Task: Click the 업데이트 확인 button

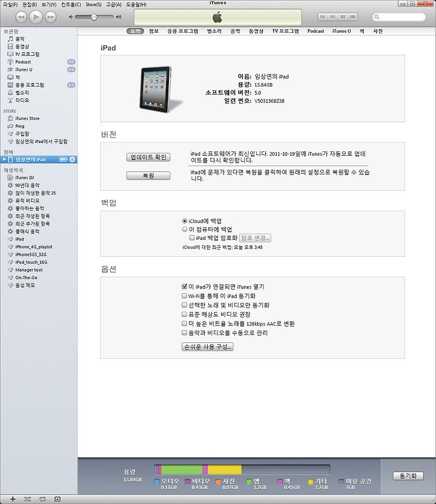Action: coord(148,157)
